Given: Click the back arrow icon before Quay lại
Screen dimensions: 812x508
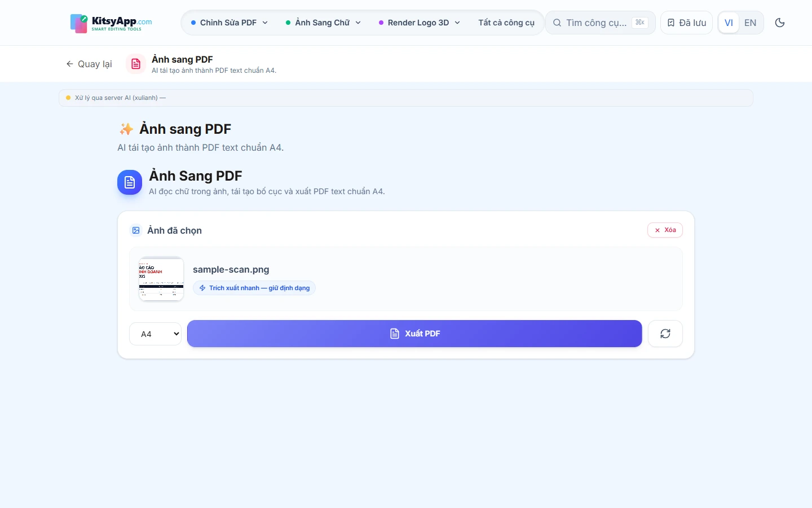Looking at the screenshot, I should click(70, 64).
